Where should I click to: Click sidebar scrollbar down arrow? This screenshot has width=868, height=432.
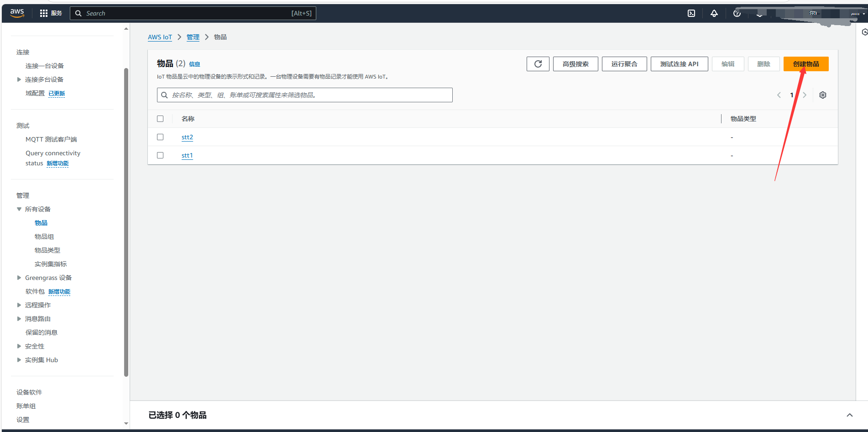point(126,423)
